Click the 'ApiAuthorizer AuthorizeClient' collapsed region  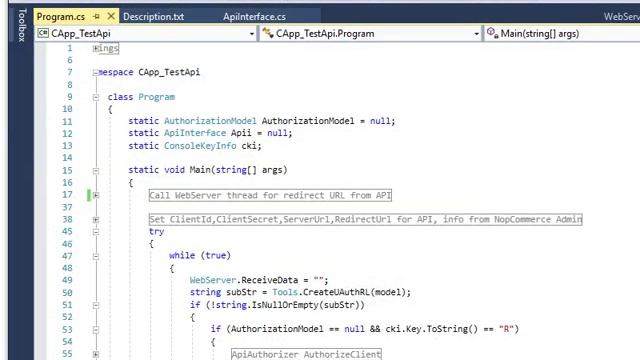(x=306, y=354)
